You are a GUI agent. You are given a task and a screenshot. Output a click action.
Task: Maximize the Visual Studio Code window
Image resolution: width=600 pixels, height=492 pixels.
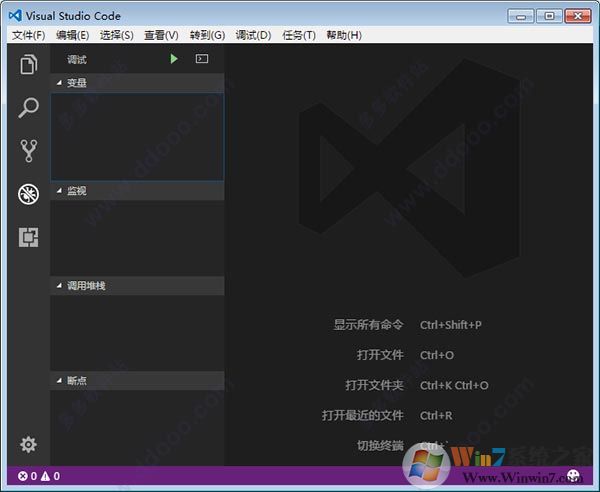[x=549, y=16]
